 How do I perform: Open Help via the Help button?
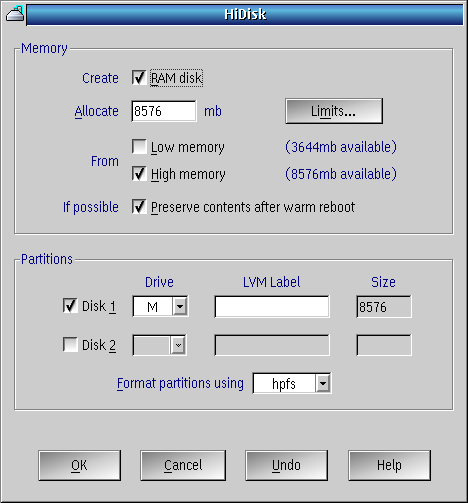389,465
